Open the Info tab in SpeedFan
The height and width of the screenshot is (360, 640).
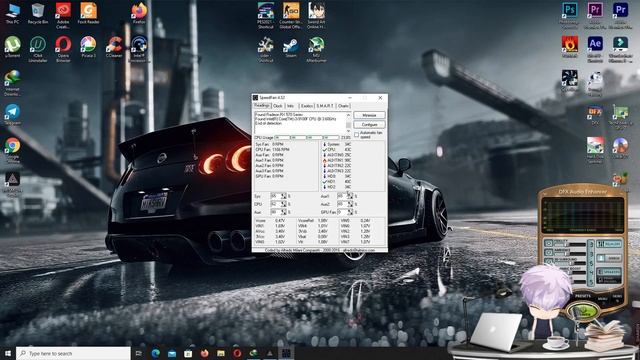click(291, 106)
